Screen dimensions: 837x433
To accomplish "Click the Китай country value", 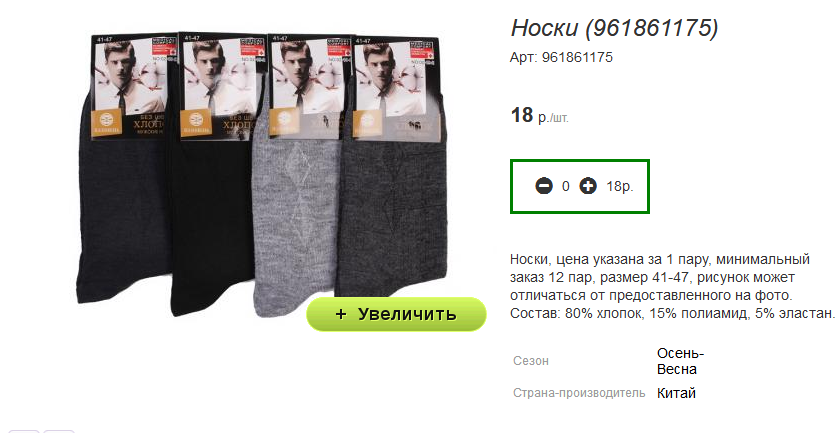I will tap(676, 393).
